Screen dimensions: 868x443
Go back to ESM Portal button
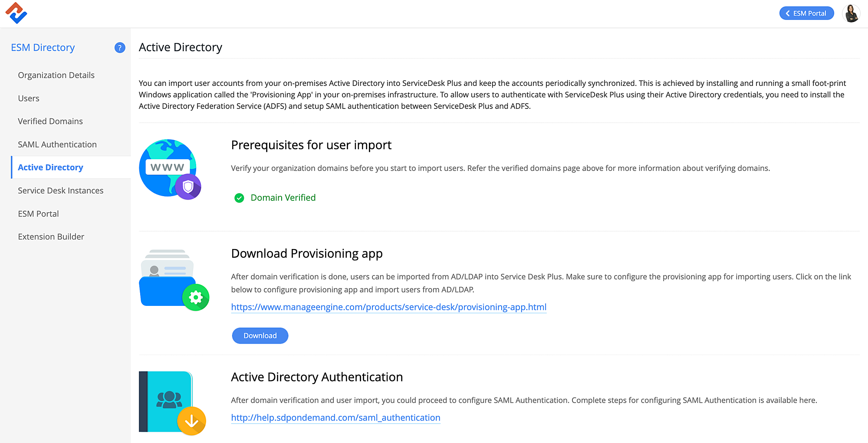point(806,13)
